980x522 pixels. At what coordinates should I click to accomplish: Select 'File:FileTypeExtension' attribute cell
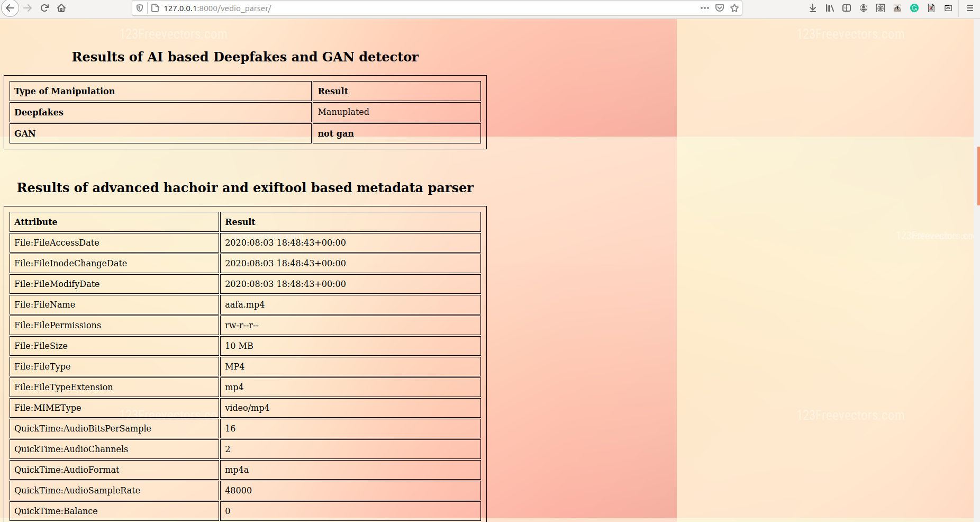114,387
